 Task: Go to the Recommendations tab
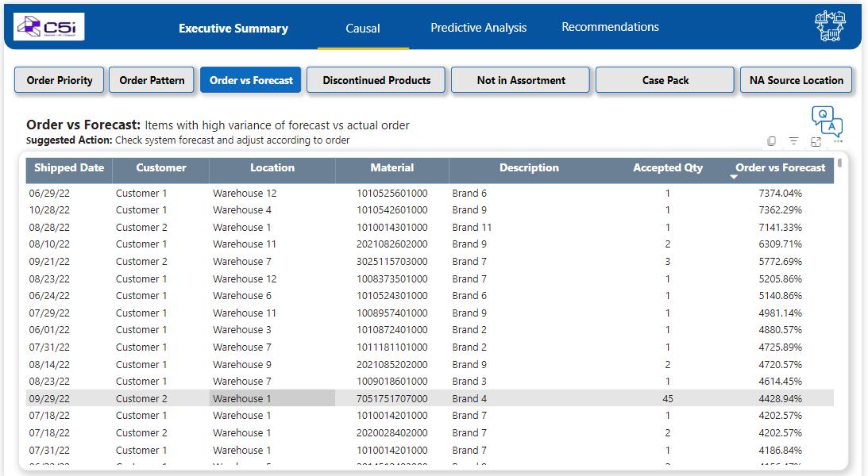(610, 27)
